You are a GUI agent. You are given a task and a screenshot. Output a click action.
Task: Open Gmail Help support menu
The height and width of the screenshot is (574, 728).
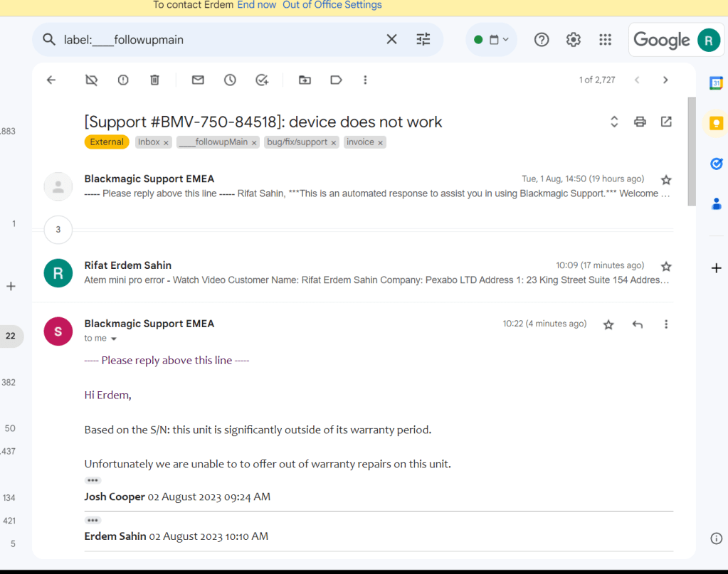tap(542, 39)
